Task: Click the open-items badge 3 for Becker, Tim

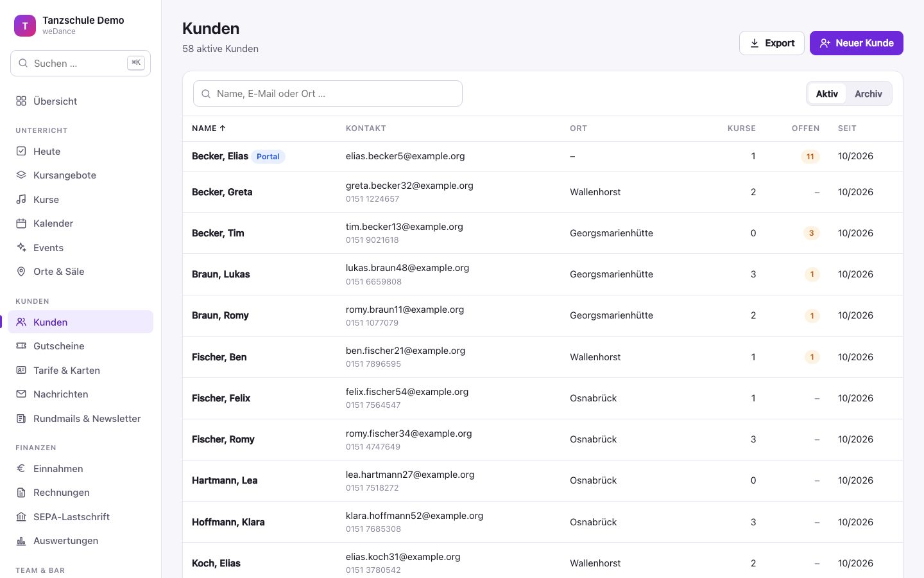Action: click(812, 233)
